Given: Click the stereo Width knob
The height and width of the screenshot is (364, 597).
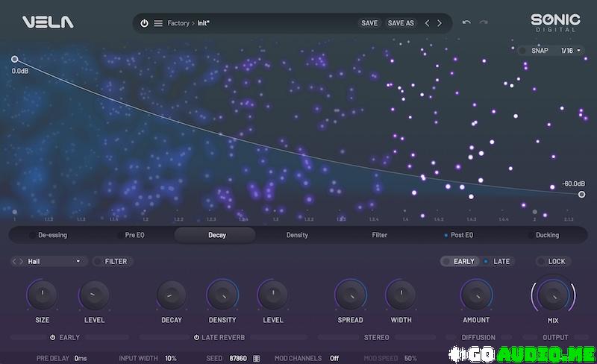Looking at the screenshot, I should (x=401, y=295).
